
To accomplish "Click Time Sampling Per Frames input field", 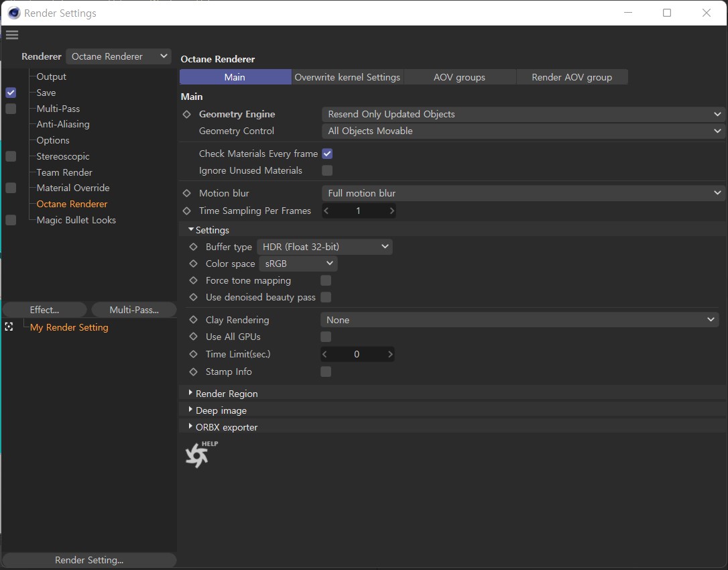I will coord(359,211).
